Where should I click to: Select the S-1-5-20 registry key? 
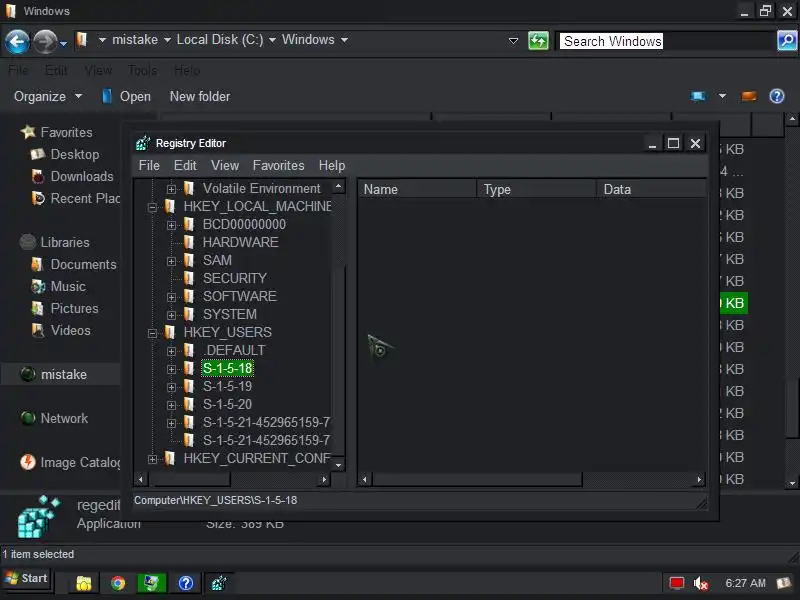click(227, 404)
